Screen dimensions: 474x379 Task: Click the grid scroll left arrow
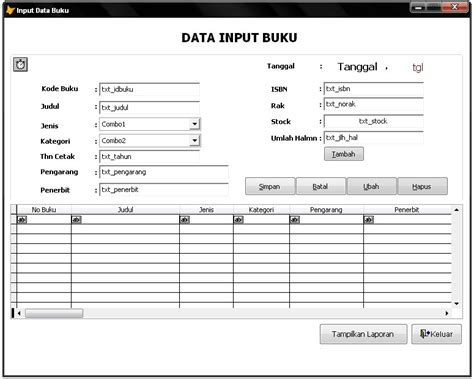(19, 313)
